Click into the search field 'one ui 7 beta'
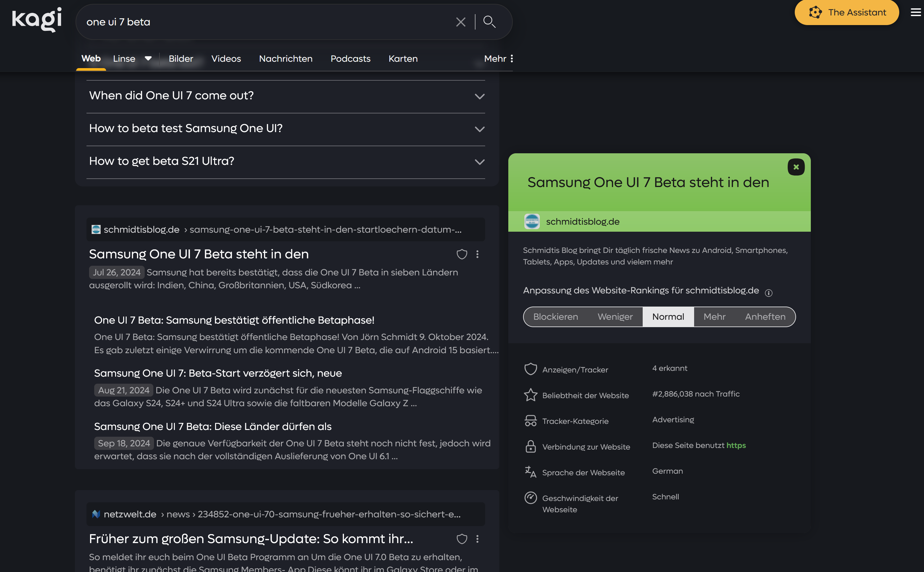Viewport: 924px width, 572px height. [265, 22]
